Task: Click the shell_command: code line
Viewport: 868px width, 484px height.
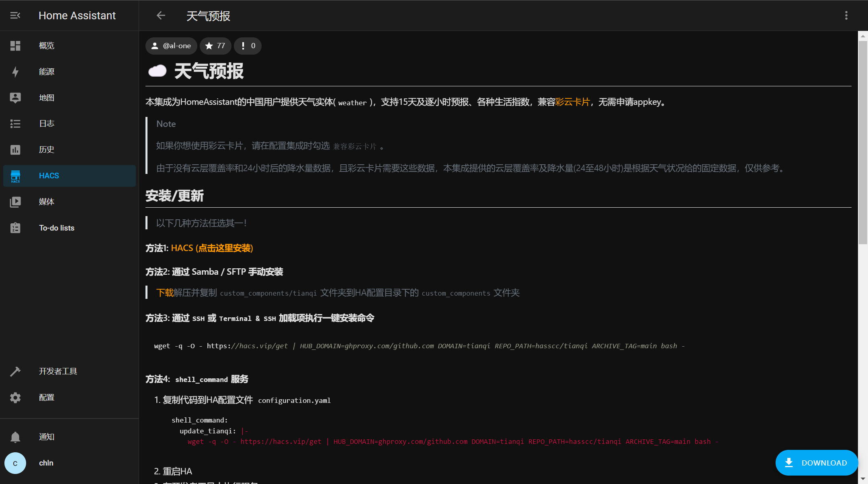Action: pyautogui.click(x=200, y=420)
